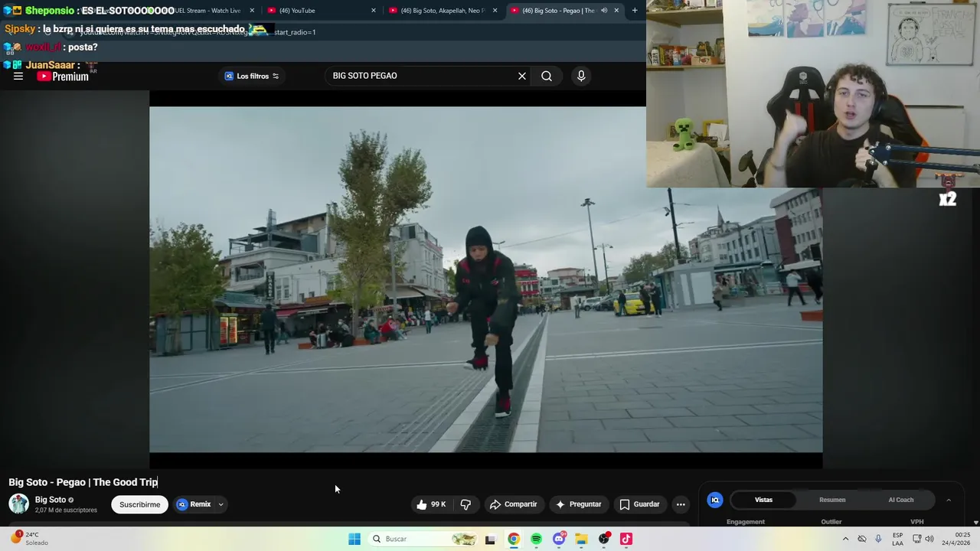980x551 pixels.
Task: Close the (46) YouTube tab
Action: pos(374,11)
